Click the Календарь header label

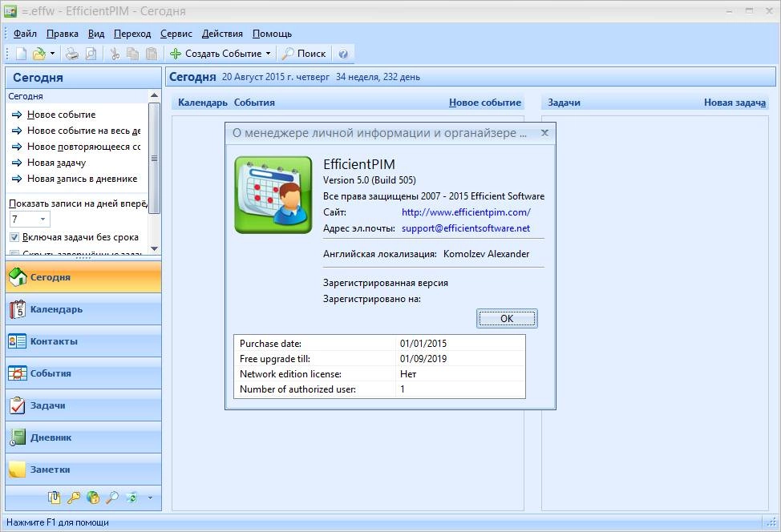pos(203,103)
